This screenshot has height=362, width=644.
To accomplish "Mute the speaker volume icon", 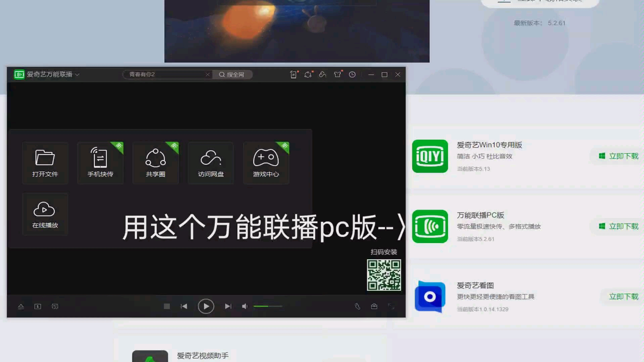I will pyautogui.click(x=245, y=306).
